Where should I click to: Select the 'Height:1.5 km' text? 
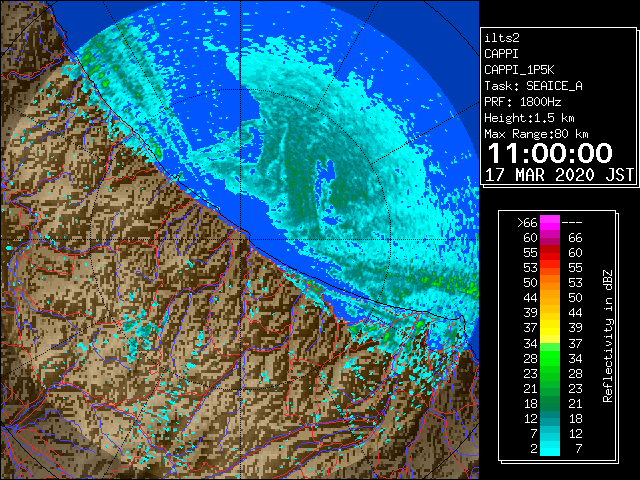[529, 118]
